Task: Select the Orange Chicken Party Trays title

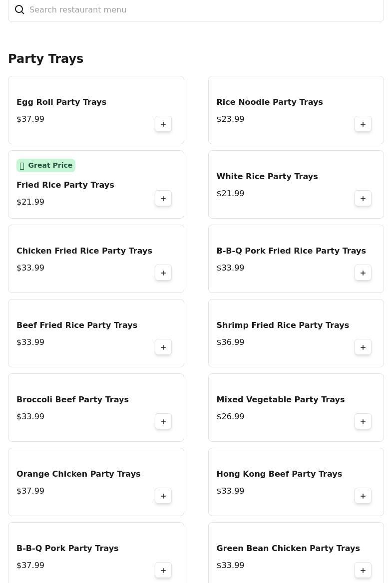Action: [78, 474]
